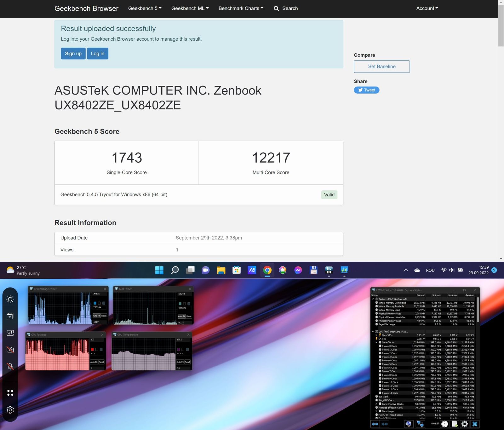Click HWiNFO reset clock icon

444,424
